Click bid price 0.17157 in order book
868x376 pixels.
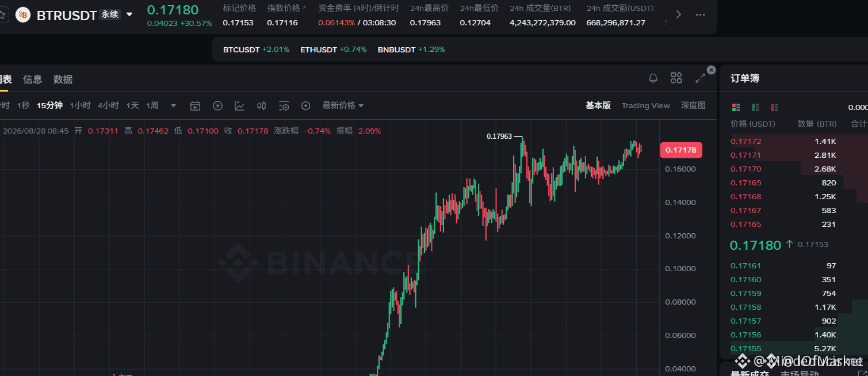tap(746, 321)
